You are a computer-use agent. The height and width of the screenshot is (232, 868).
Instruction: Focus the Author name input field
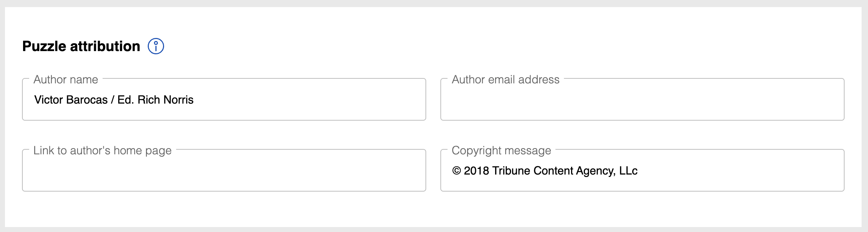302,100
